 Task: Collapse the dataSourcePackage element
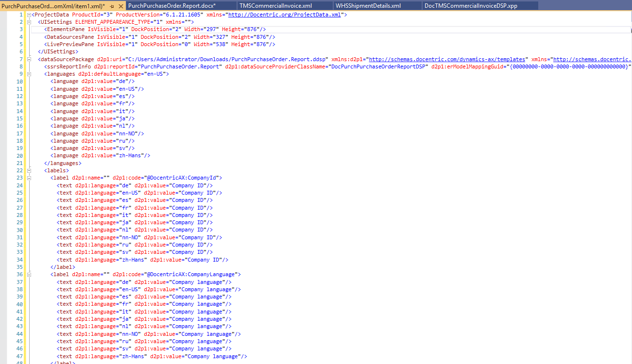click(x=29, y=59)
